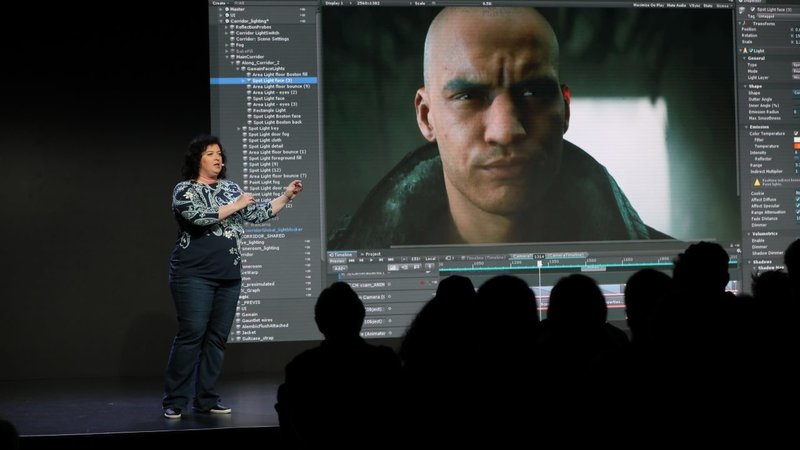
Task: Open the Light Type dropdown
Action: click(796, 65)
